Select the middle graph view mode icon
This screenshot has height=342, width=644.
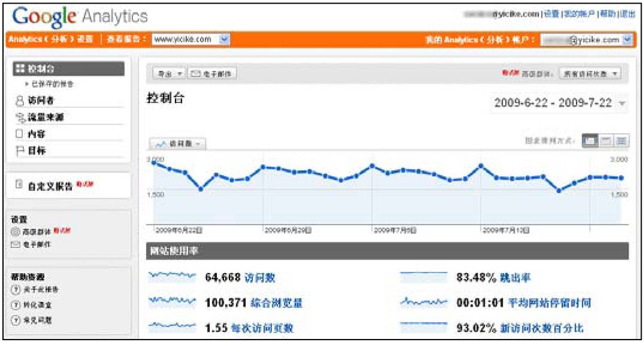coord(606,141)
